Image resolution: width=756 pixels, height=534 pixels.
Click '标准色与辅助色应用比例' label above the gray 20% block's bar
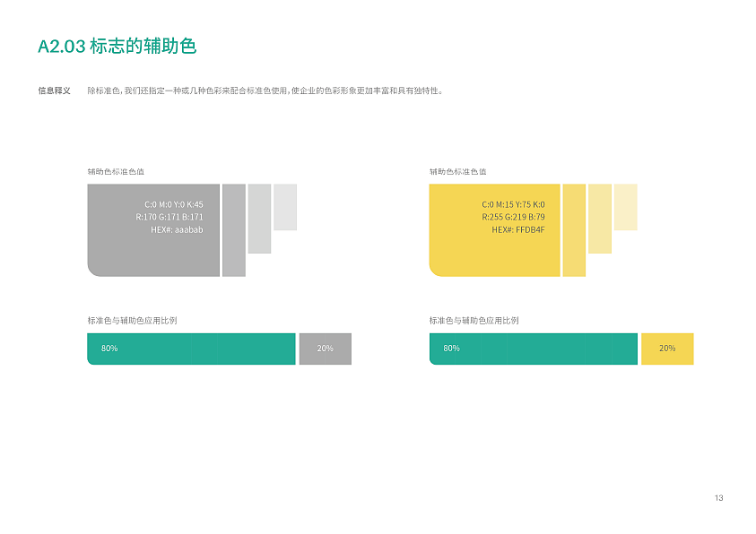(x=132, y=320)
